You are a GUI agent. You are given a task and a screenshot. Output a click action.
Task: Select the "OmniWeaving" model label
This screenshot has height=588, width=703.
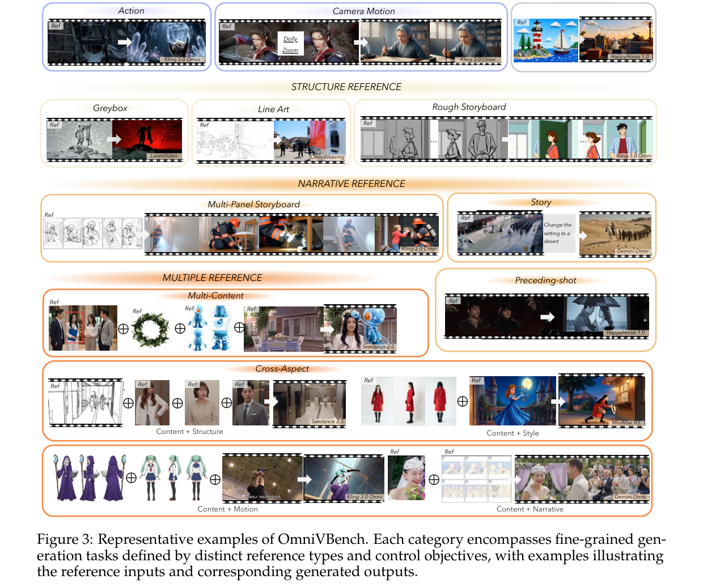click(327, 157)
